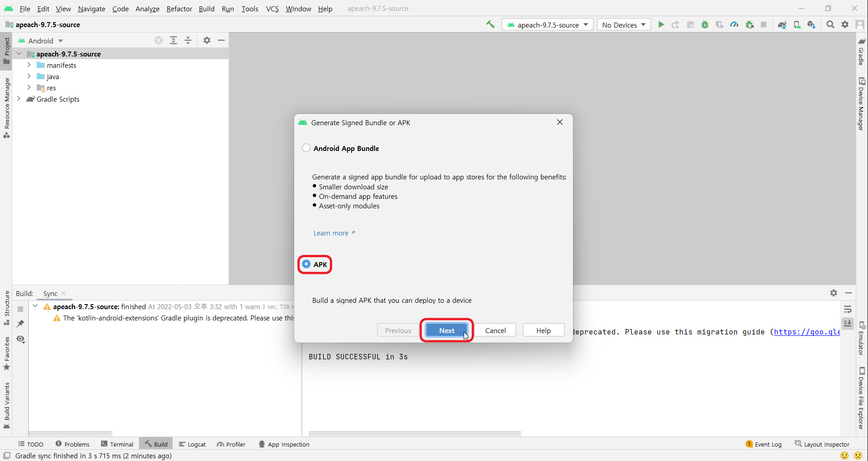Close the Generate Signed Bundle dialog
Screen dimensions: 868x461
pyautogui.click(x=560, y=122)
